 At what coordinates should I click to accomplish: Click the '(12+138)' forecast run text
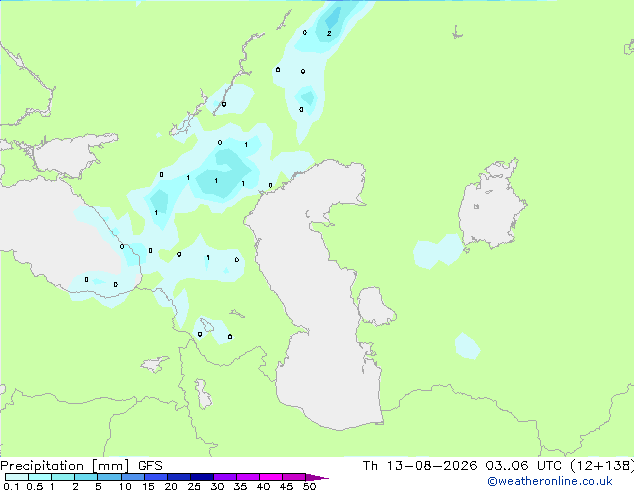602,465
